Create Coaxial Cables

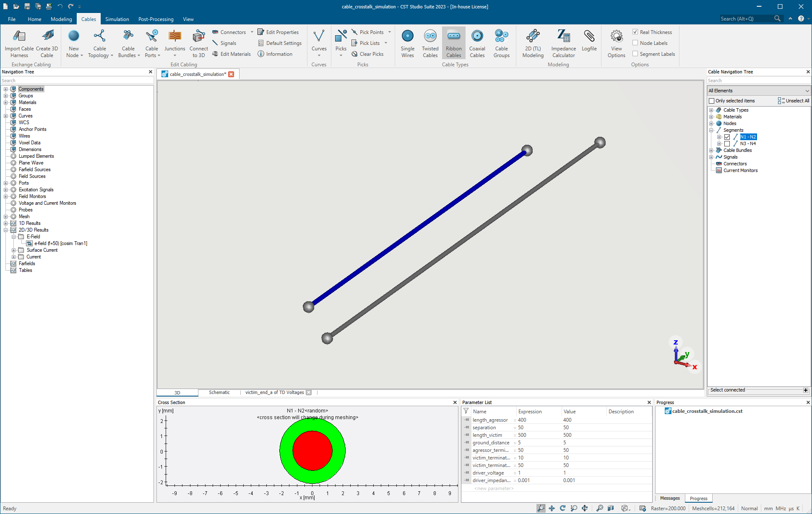click(x=477, y=42)
